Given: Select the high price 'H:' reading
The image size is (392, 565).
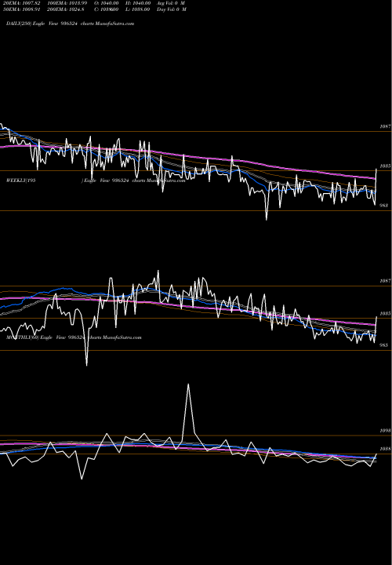Looking at the screenshot, I should [x=138, y=3].
